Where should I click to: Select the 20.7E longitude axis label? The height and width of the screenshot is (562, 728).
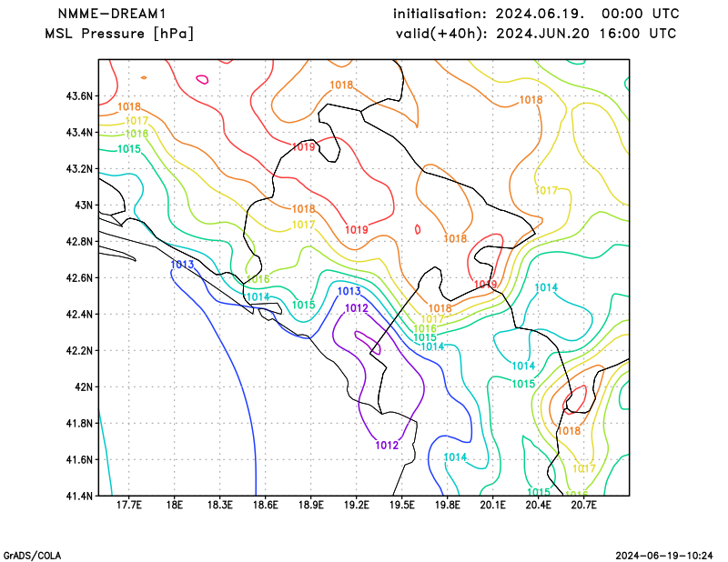point(583,505)
